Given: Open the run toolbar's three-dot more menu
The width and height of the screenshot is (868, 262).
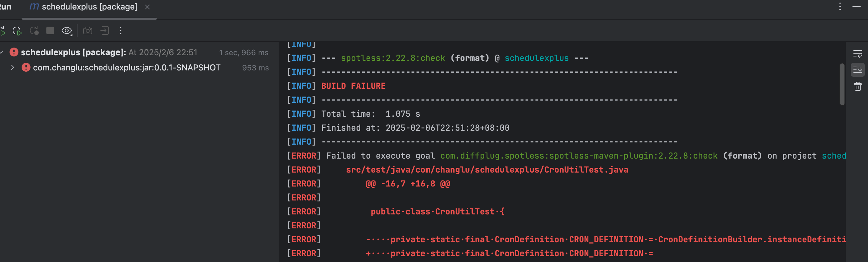Looking at the screenshot, I should [x=121, y=30].
